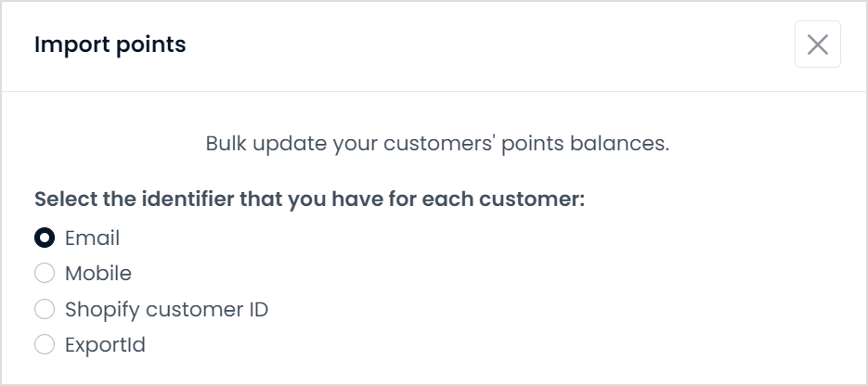Image resolution: width=868 pixels, height=386 pixels.
Task: Click the word "ID" in Shopify customer ID
Action: pos(258,309)
